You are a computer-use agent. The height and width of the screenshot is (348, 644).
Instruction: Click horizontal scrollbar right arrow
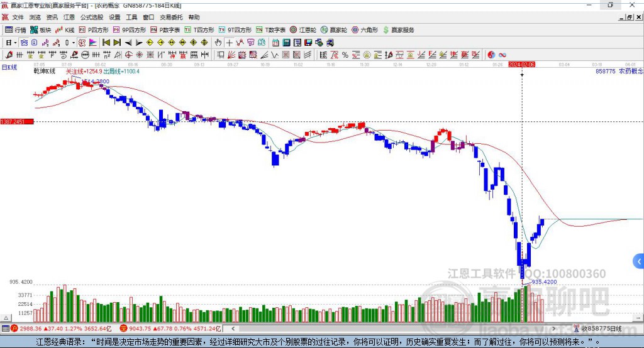(553, 329)
